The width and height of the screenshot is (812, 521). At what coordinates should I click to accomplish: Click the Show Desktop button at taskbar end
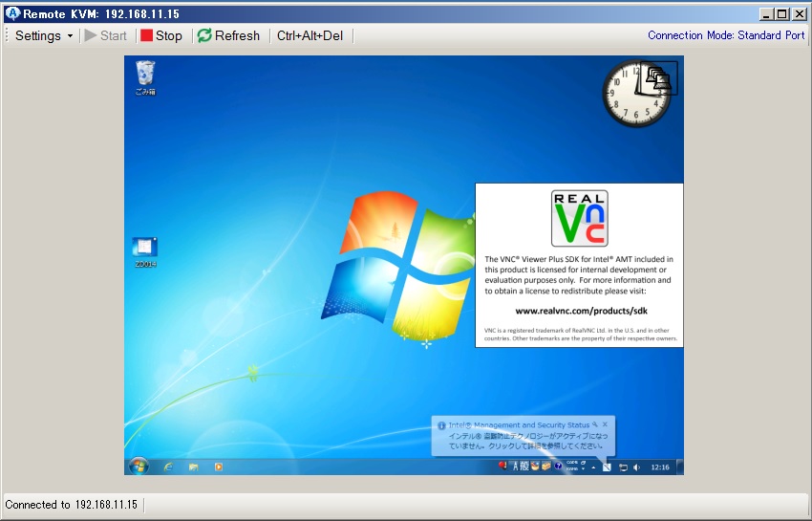pos(680,467)
